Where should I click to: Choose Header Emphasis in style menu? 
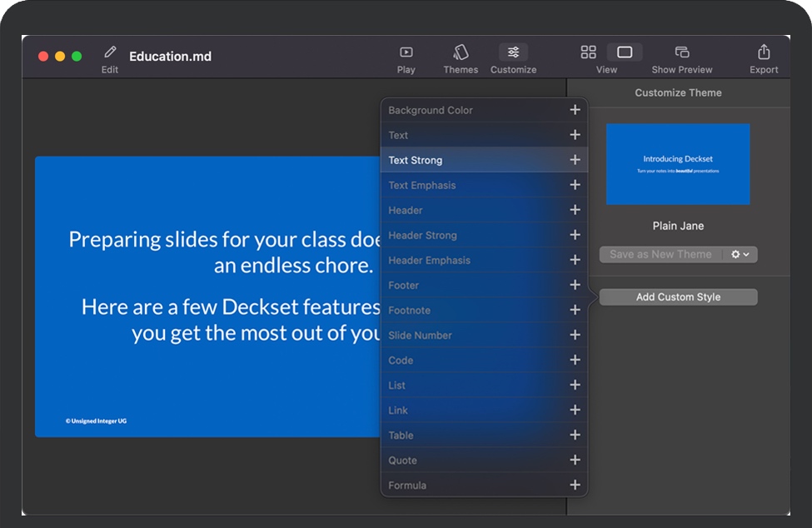coord(429,260)
